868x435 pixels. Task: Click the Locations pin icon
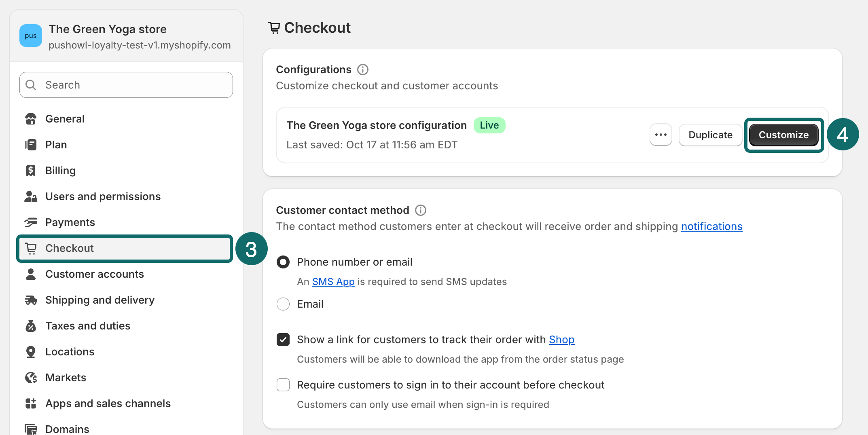click(x=31, y=351)
